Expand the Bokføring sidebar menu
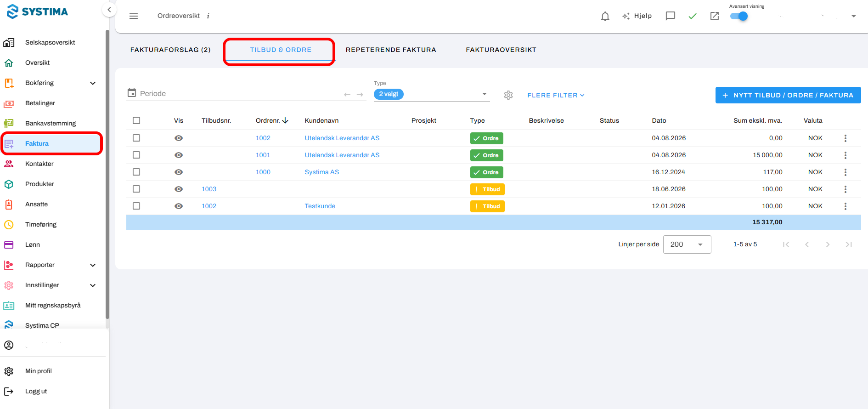This screenshot has height=409, width=868. [93, 83]
